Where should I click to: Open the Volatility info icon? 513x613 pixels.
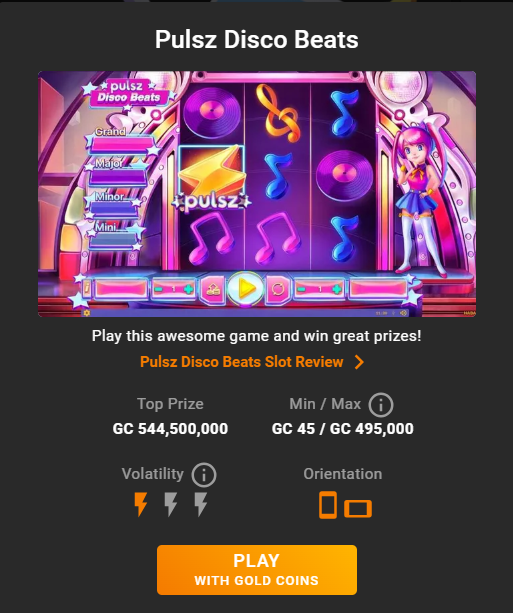(x=204, y=475)
